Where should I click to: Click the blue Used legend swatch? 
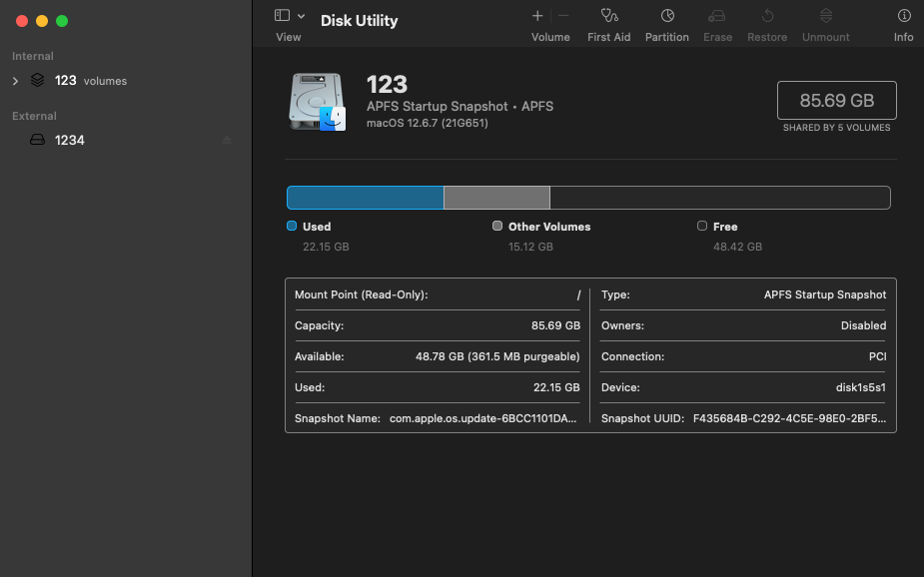coord(291,226)
